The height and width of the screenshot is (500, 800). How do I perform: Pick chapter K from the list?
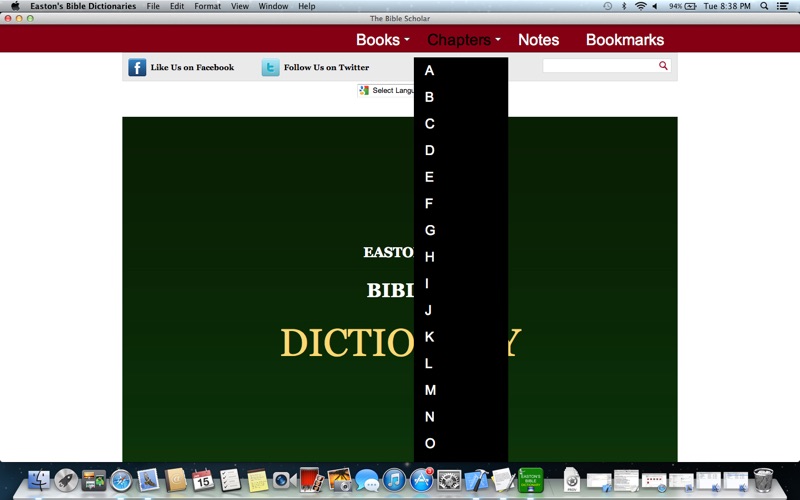(x=461, y=337)
